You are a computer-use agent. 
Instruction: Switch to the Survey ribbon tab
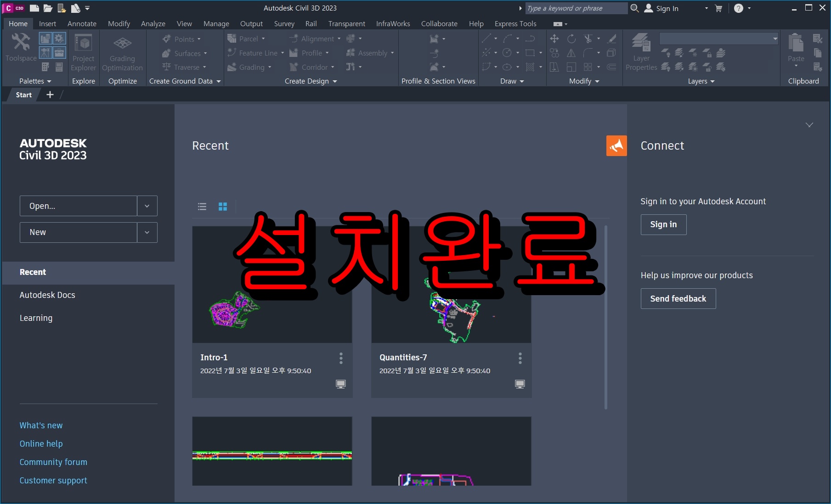coord(284,23)
